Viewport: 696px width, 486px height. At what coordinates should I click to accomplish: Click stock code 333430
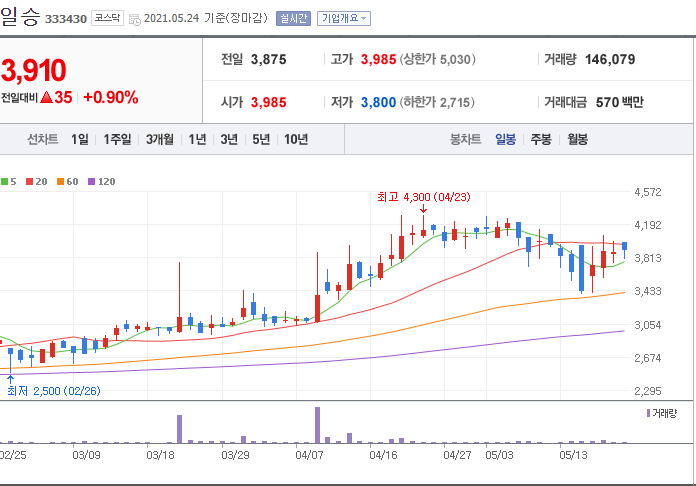coord(66,19)
